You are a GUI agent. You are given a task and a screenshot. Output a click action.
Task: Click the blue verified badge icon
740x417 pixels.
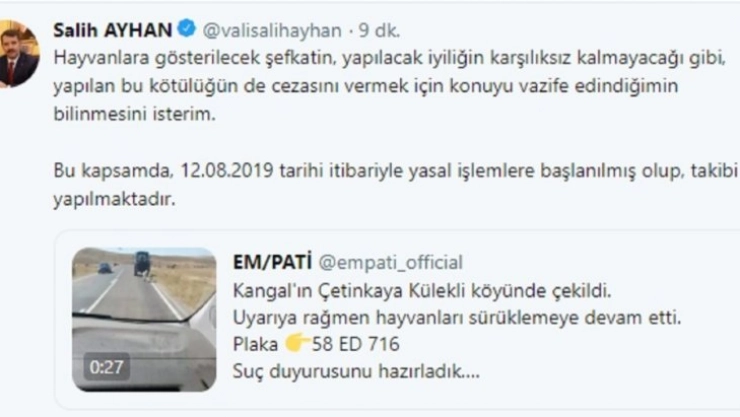(187, 29)
